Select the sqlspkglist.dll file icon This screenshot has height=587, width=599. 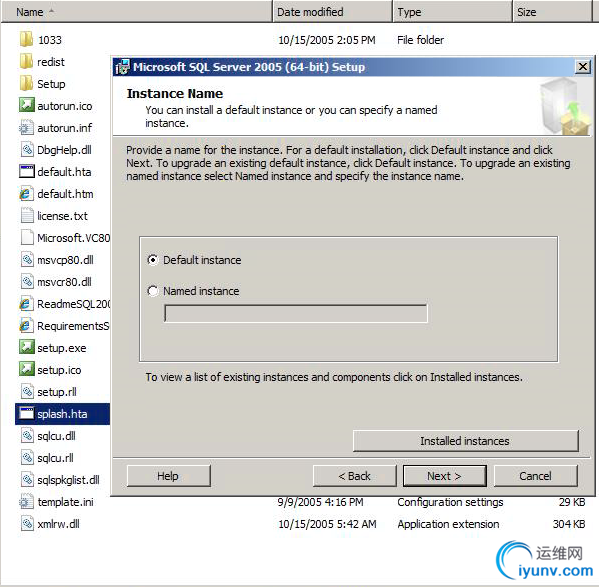pos(27,480)
